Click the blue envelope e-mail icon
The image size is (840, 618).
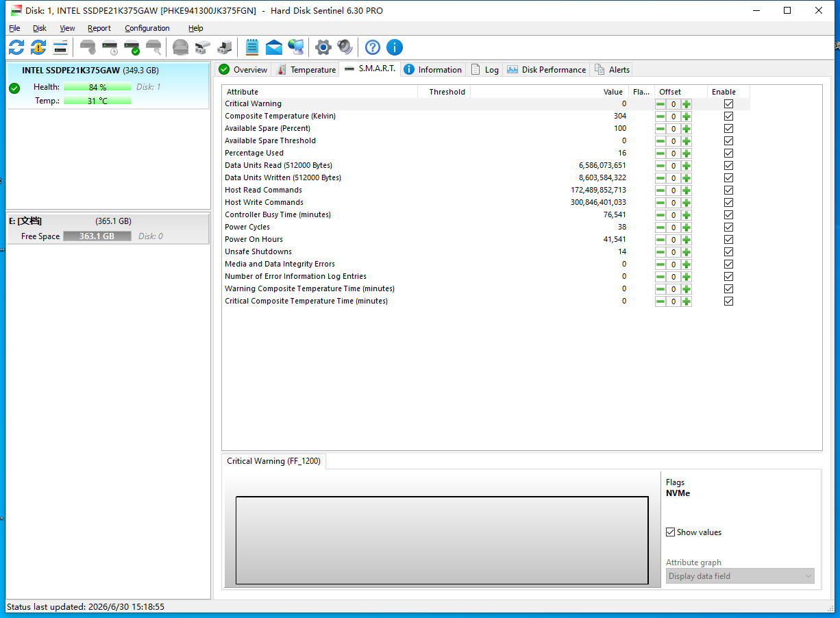tap(274, 47)
